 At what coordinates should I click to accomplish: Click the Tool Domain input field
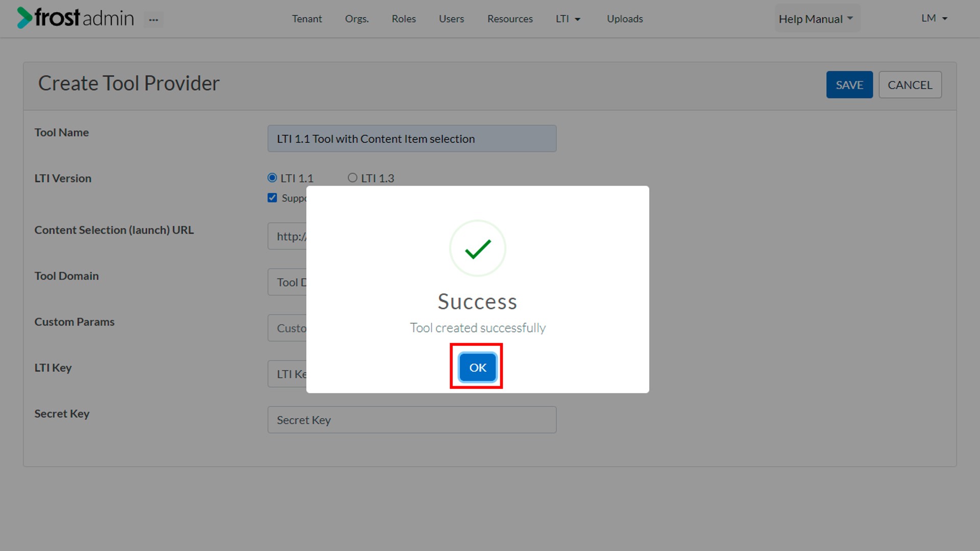287,282
